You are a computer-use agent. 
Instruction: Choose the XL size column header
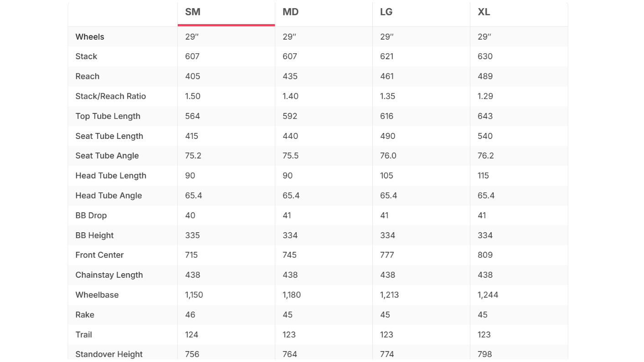[519, 12]
